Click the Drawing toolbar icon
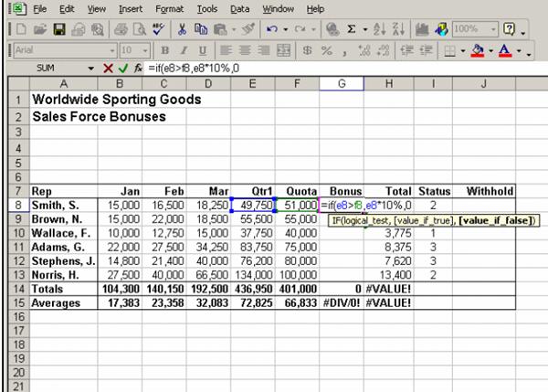The height and width of the screenshot is (392, 548). (x=441, y=29)
